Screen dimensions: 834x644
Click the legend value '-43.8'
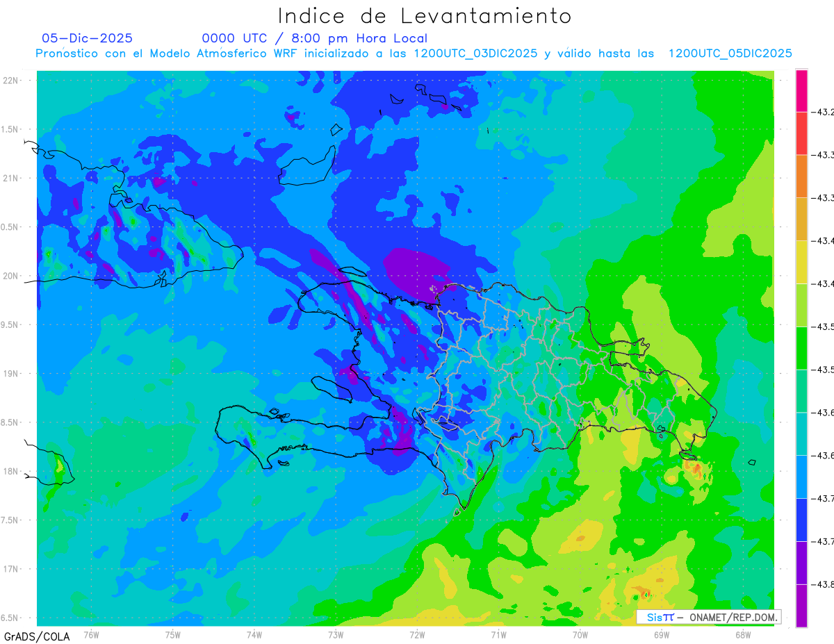tap(823, 584)
